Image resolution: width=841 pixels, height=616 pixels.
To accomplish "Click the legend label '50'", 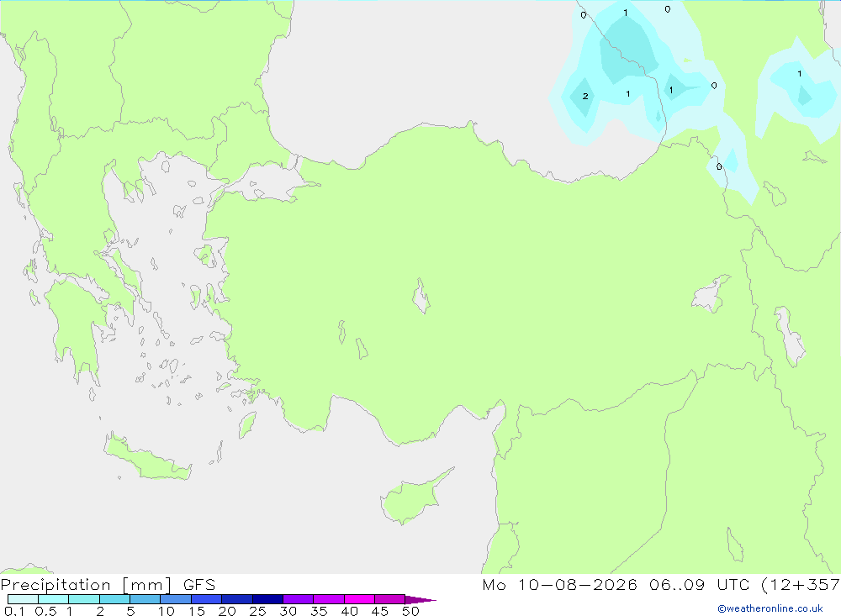I will tap(410, 611).
